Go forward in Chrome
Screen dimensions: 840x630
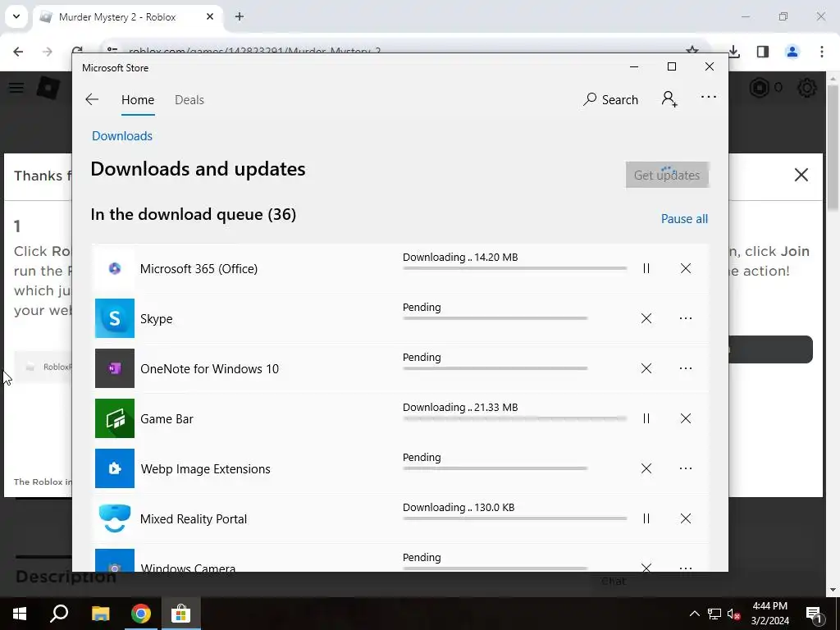coord(47,52)
